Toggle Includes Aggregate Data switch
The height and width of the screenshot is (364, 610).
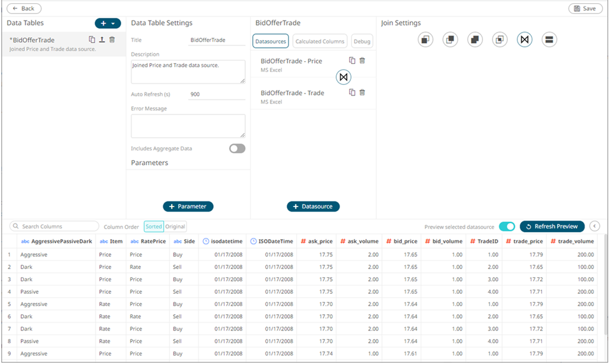point(237,149)
